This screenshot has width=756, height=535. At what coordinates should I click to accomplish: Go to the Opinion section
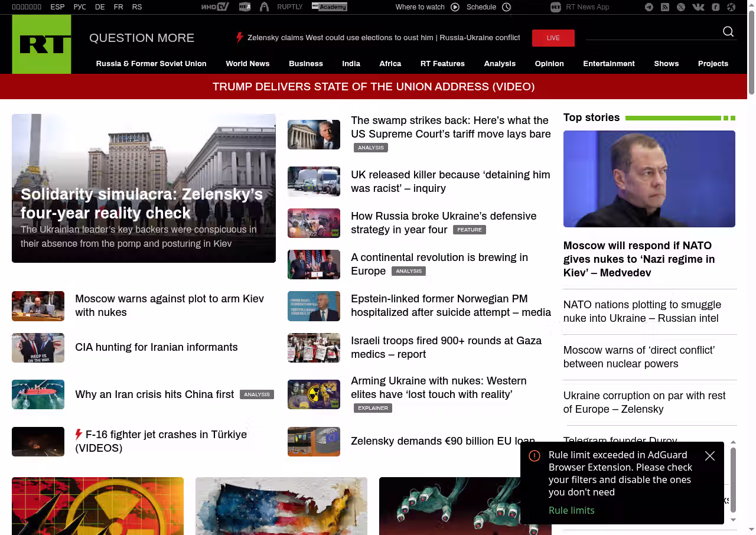tap(549, 64)
